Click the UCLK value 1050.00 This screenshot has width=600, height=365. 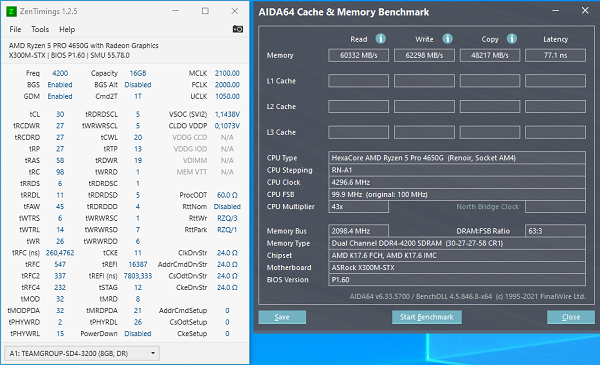coord(227,96)
